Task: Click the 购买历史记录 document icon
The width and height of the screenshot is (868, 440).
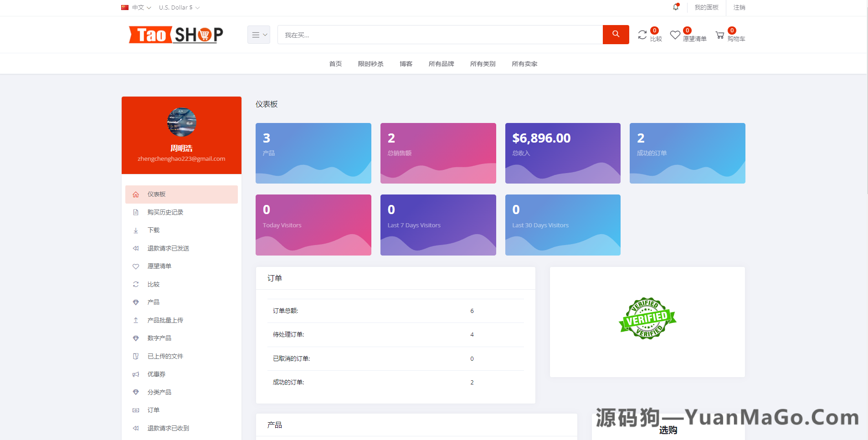Action: point(136,212)
